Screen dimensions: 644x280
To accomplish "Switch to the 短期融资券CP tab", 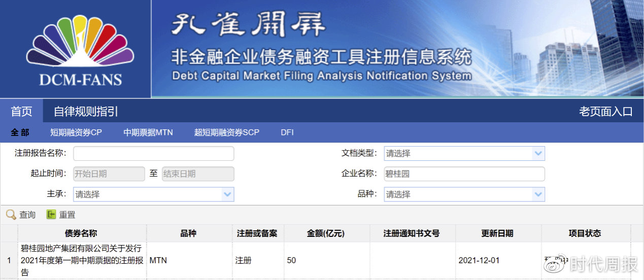I will pos(76,132).
